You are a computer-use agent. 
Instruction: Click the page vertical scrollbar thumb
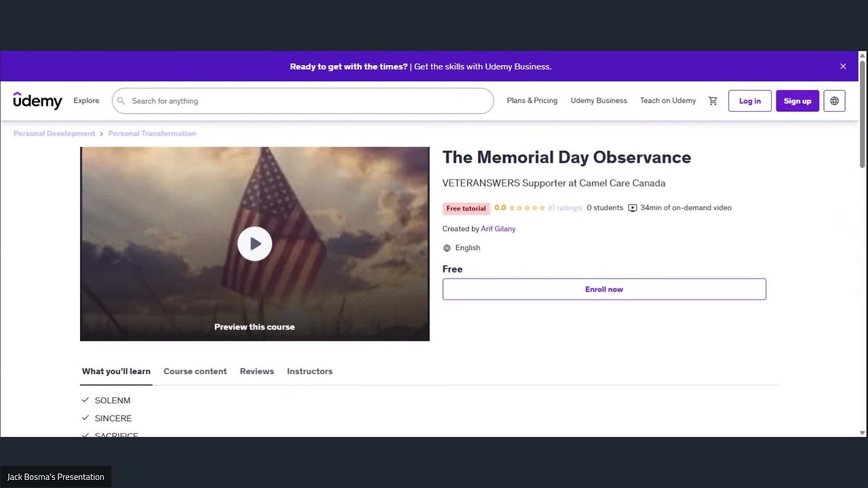point(863,114)
